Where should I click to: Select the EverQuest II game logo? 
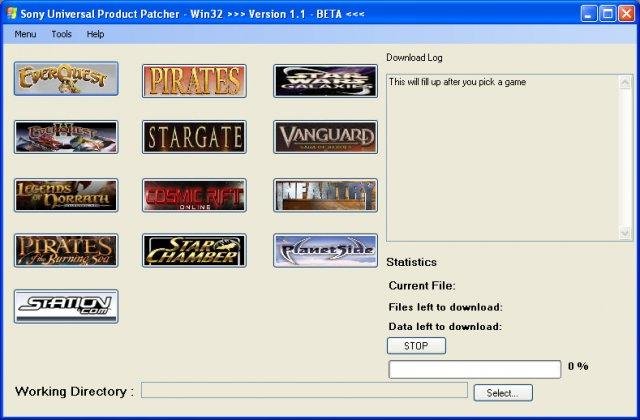tap(66, 137)
